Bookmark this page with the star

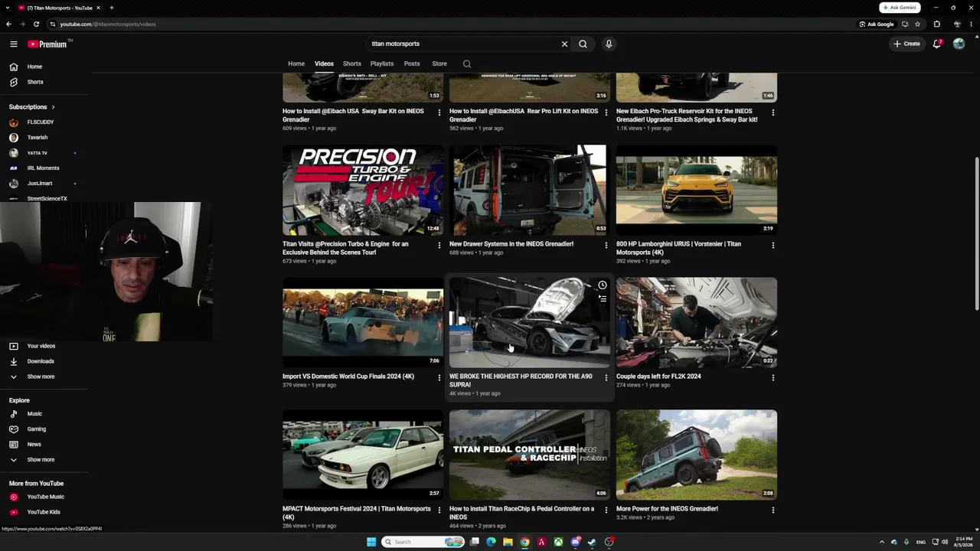(x=917, y=24)
